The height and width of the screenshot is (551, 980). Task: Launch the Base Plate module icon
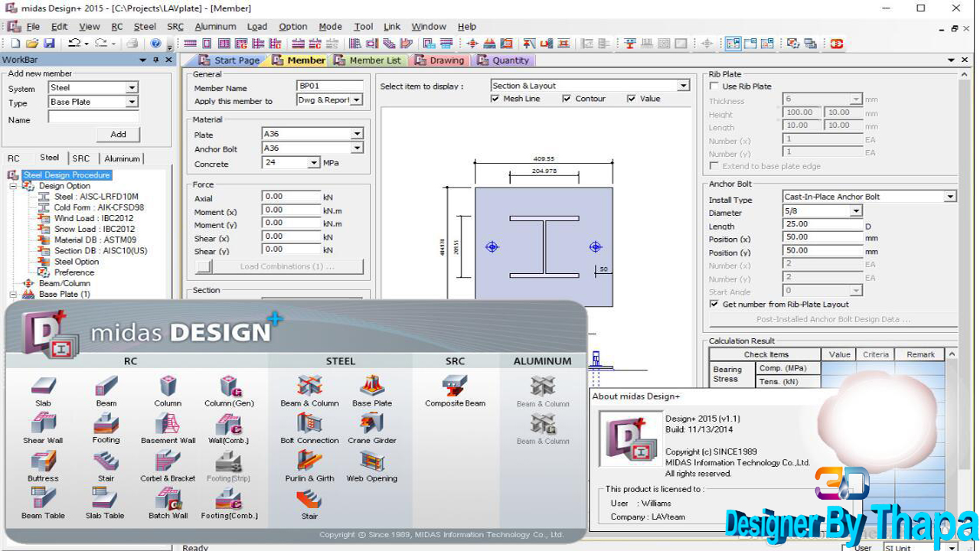(372, 386)
